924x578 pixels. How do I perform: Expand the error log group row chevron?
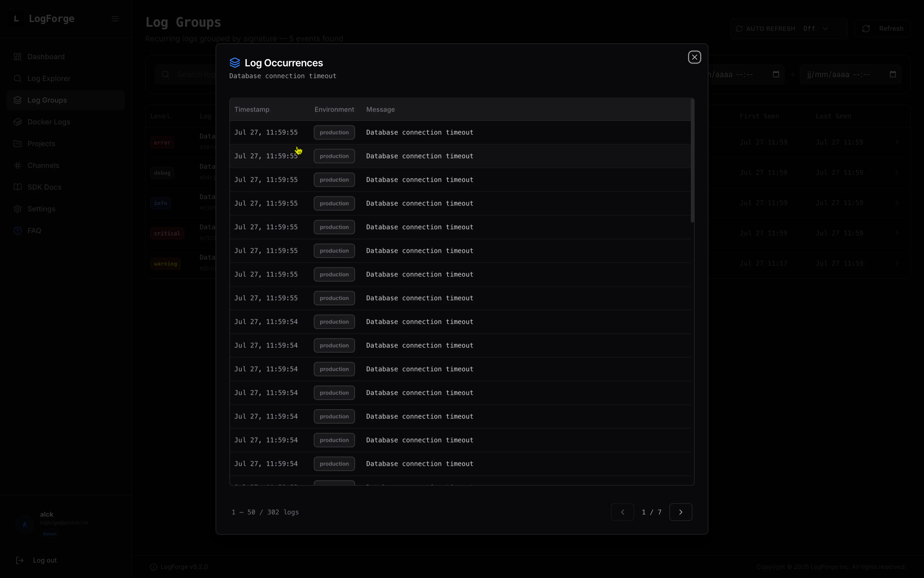(x=897, y=142)
